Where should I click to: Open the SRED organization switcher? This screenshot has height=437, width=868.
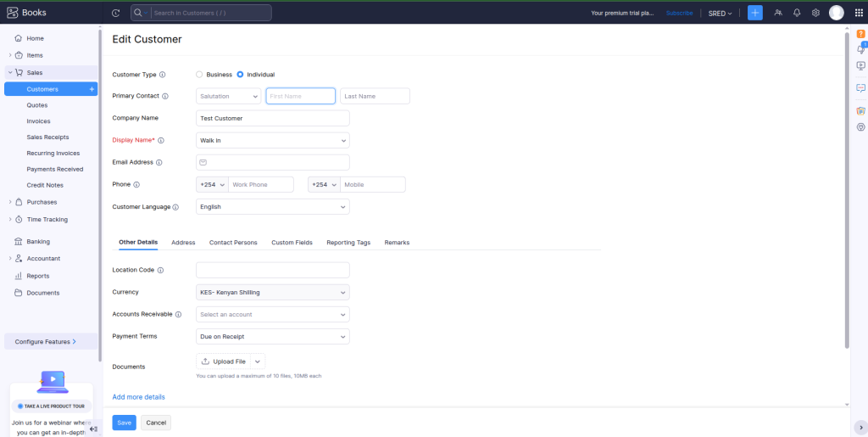click(x=720, y=14)
